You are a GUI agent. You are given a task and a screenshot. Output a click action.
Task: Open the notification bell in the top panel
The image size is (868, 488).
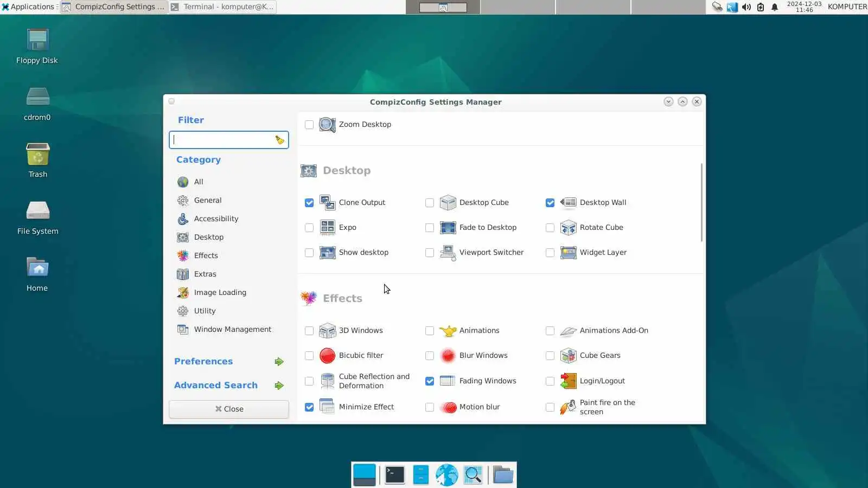click(775, 7)
